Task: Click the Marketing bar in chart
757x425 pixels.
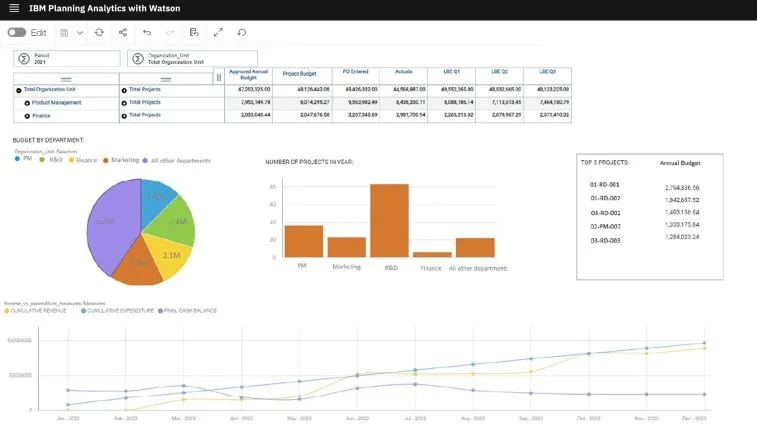Action: pos(347,247)
